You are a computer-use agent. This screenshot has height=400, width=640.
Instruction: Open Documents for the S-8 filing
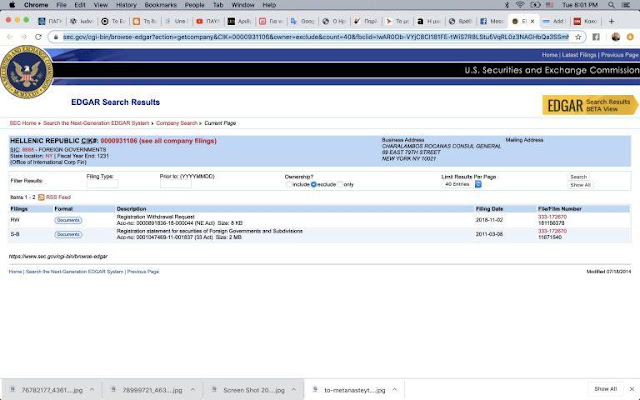click(68, 235)
